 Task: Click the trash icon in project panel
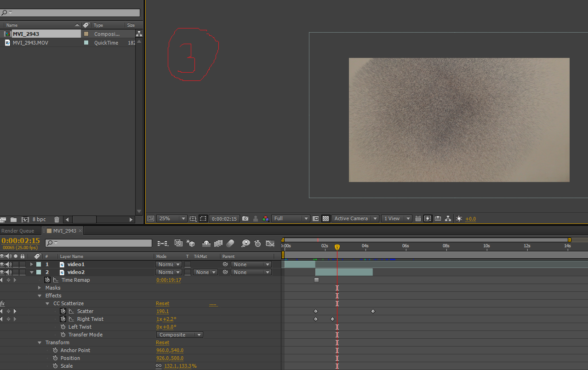[x=57, y=220]
